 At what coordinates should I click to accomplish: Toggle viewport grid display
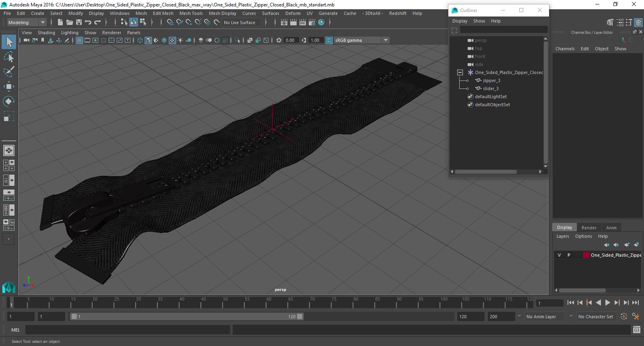(79, 40)
